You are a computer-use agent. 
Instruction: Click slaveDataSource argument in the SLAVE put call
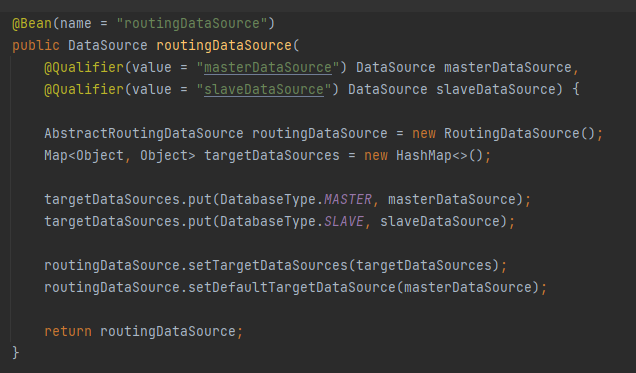click(x=440, y=221)
